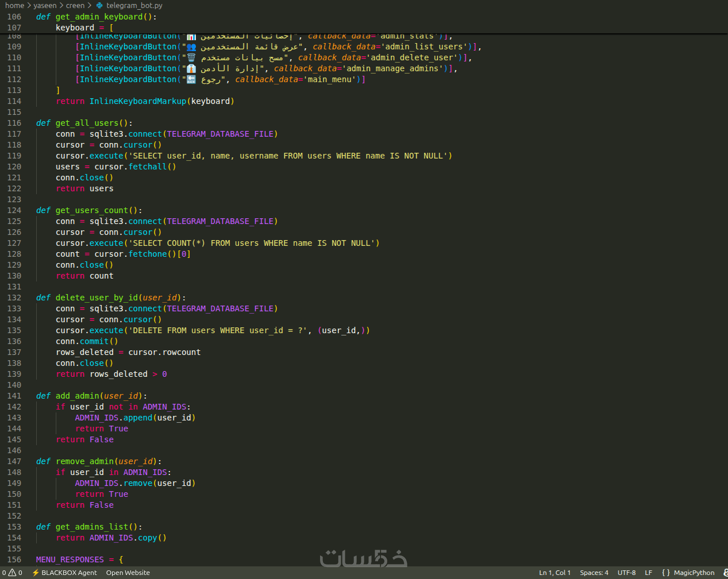This screenshot has height=579, width=728.
Task: Place cursor on remove_admin function name
Action: tap(84, 461)
